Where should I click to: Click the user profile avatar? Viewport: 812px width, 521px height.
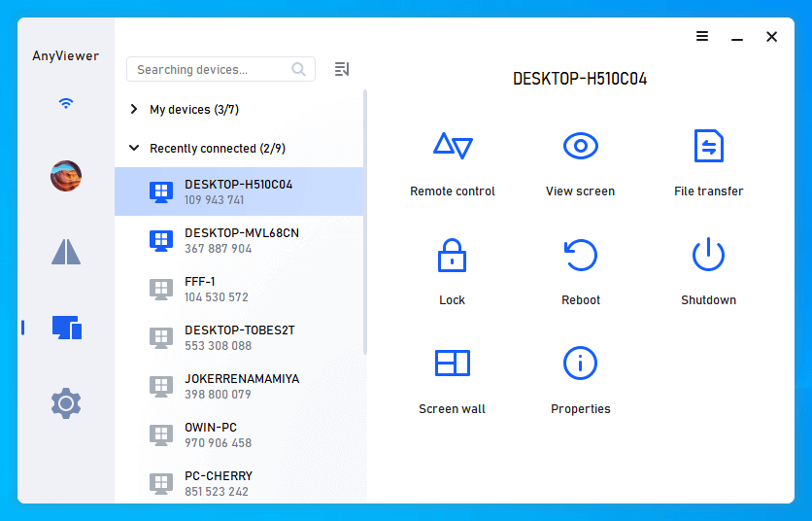click(66, 176)
